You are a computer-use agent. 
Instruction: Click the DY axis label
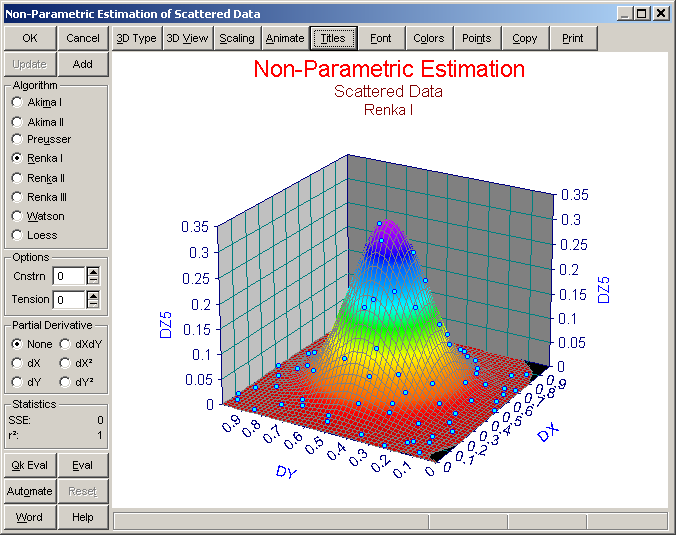[286, 472]
